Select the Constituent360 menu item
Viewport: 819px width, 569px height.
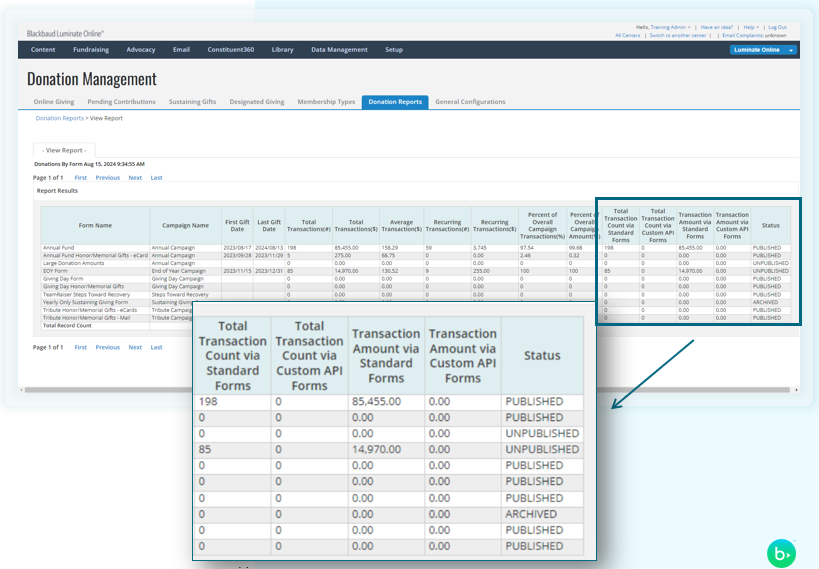click(x=230, y=49)
